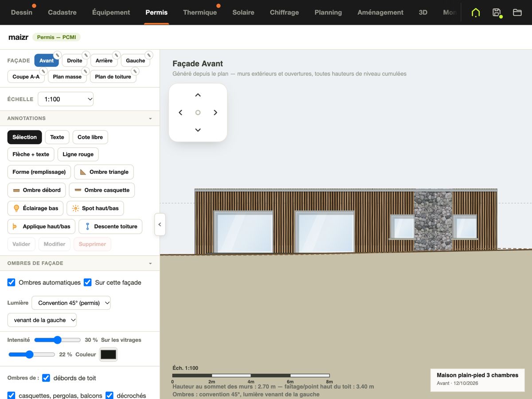The height and width of the screenshot is (399, 532).
Task: Recenter the facade view
Action: (198, 113)
